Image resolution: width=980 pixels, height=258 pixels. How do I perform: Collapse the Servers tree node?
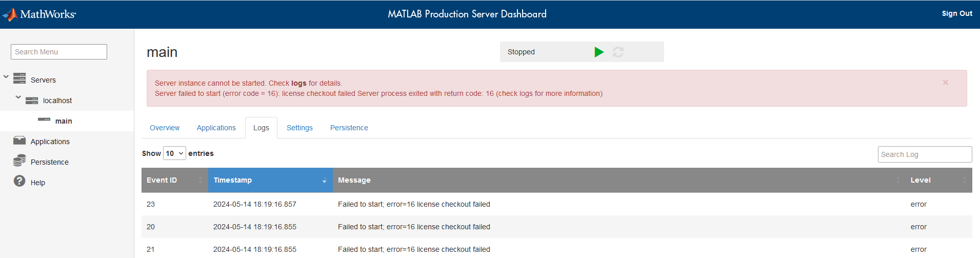6,77
